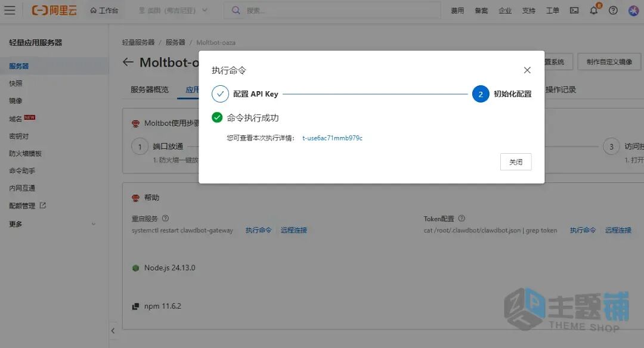
Task: Open the 支持 menu
Action: tap(528, 10)
